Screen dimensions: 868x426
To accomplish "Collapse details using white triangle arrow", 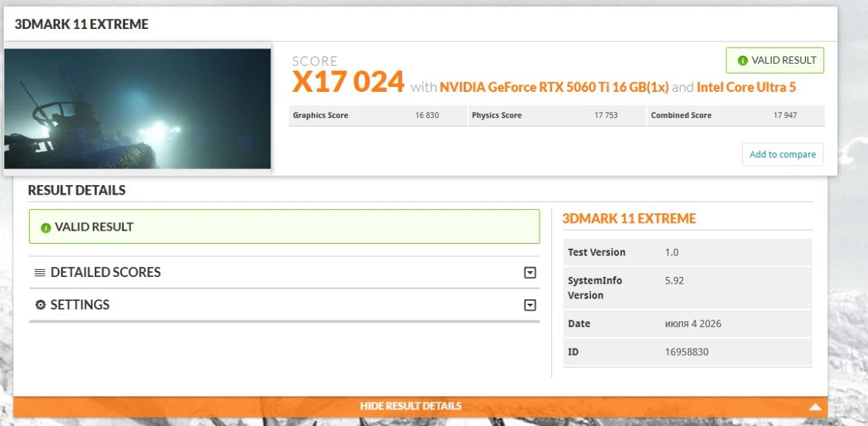I will 815,406.
